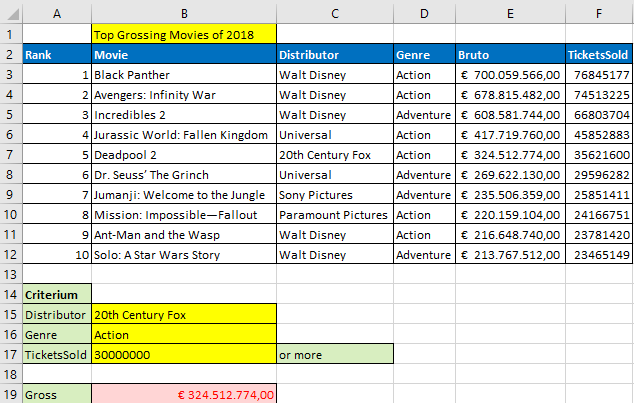The width and height of the screenshot is (634, 403).
Task: Click the title cell Top Grossing Movies of 2018
Action: point(184,34)
